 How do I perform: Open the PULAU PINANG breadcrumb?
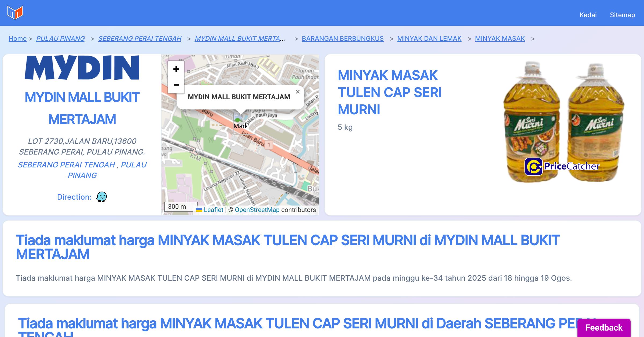tap(60, 39)
